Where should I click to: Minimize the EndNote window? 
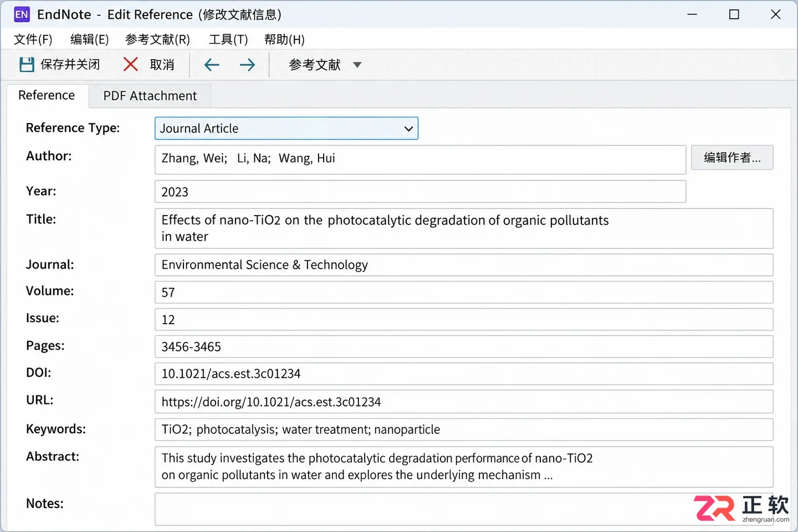point(692,14)
